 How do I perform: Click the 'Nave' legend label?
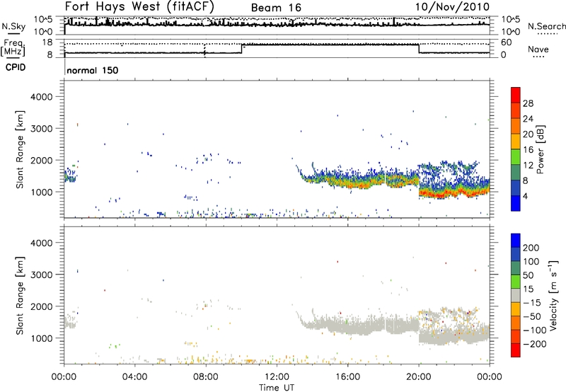coord(538,49)
